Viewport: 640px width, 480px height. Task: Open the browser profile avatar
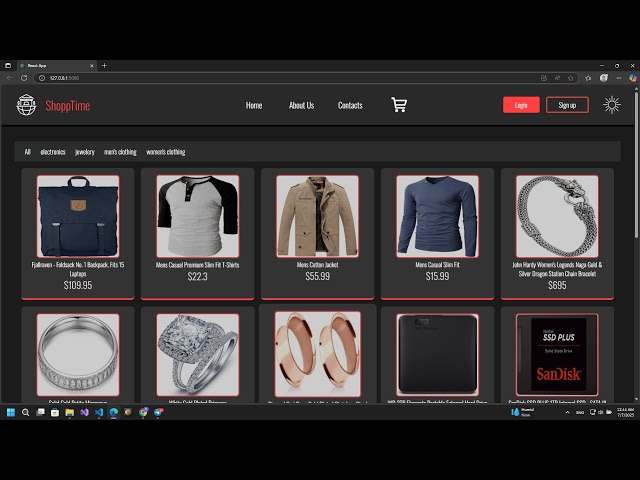pyautogui.click(x=604, y=78)
